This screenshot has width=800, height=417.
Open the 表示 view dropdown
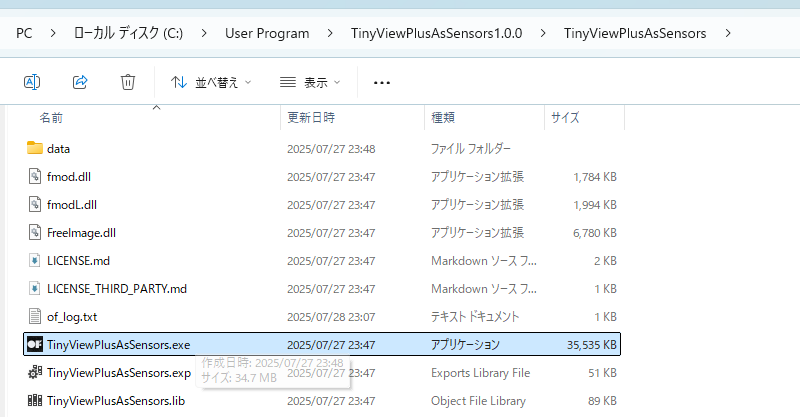pyautogui.click(x=310, y=82)
